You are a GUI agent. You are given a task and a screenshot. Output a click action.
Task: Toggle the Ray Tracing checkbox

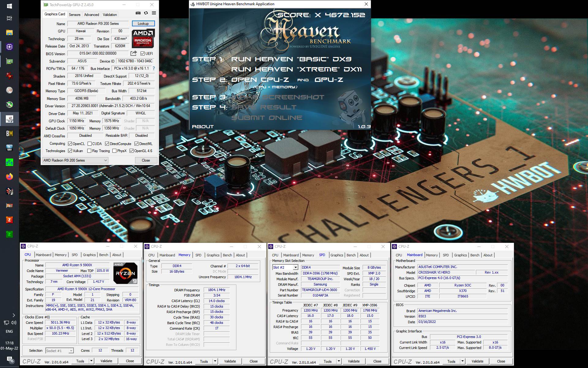89,151
